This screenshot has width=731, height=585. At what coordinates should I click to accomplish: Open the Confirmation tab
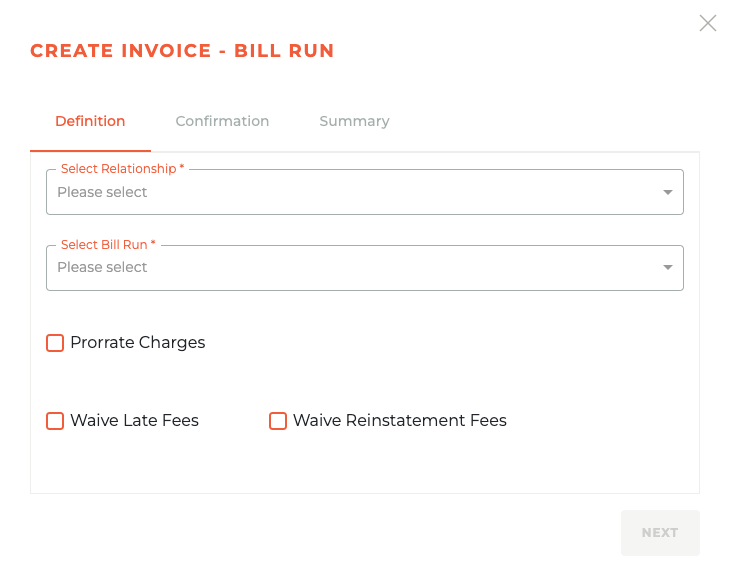point(222,121)
